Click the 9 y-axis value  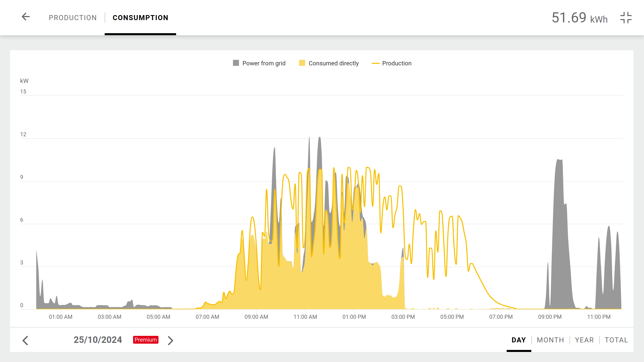click(22, 177)
